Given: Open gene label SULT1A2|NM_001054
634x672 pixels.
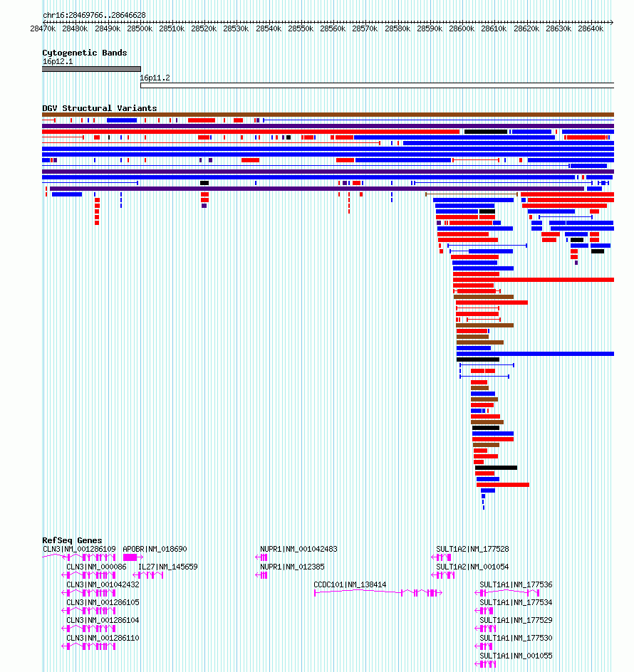Looking at the screenshot, I should click(473, 567).
